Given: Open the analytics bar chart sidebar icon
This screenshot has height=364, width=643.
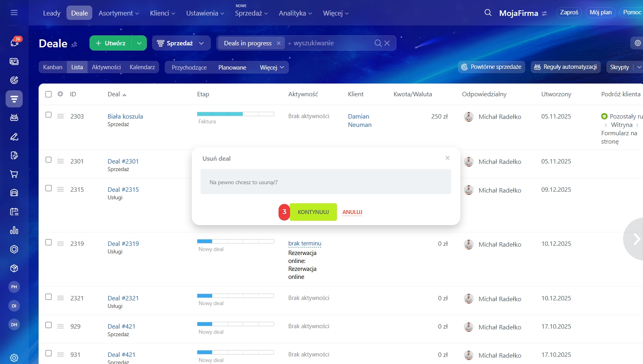Looking at the screenshot, I should click(14, 230).
